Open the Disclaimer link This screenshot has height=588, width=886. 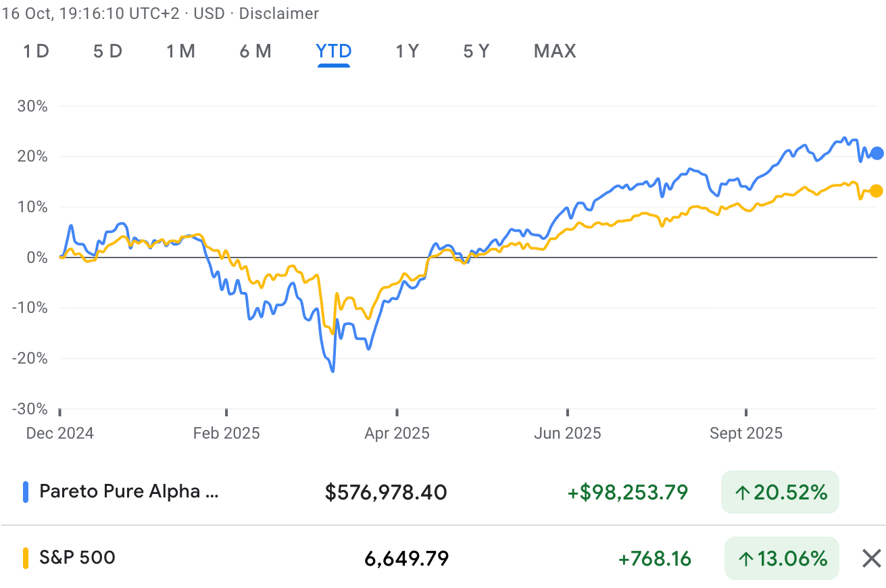click(278, 13)
